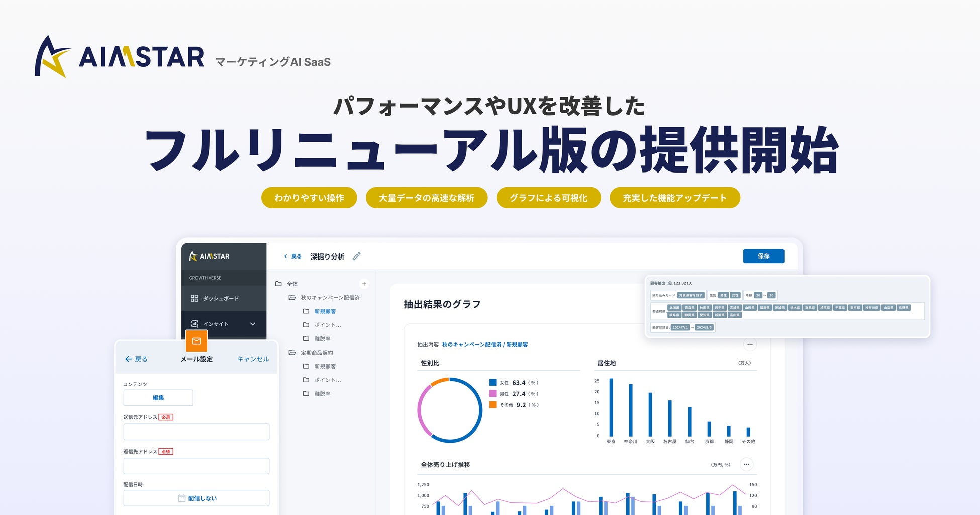Open the インサイト sidebar item
Screen dimensions: 980x515
224,324
